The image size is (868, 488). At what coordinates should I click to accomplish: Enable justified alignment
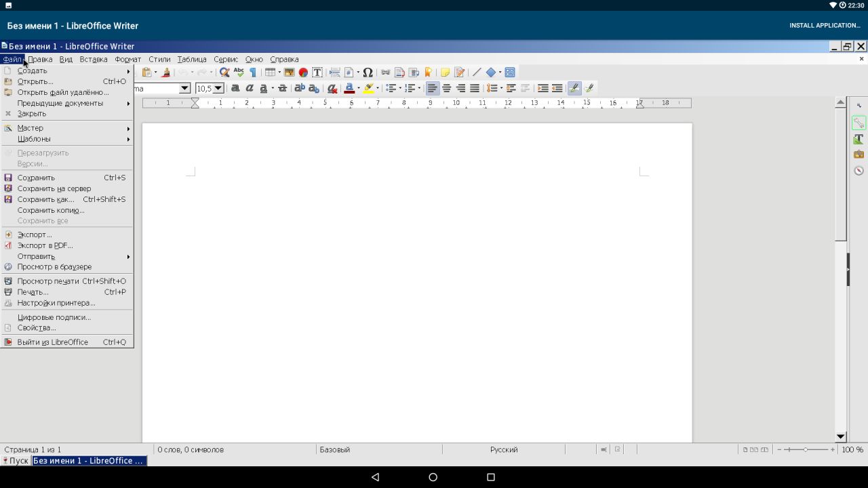pyautogui.click(x=475, y=88)
